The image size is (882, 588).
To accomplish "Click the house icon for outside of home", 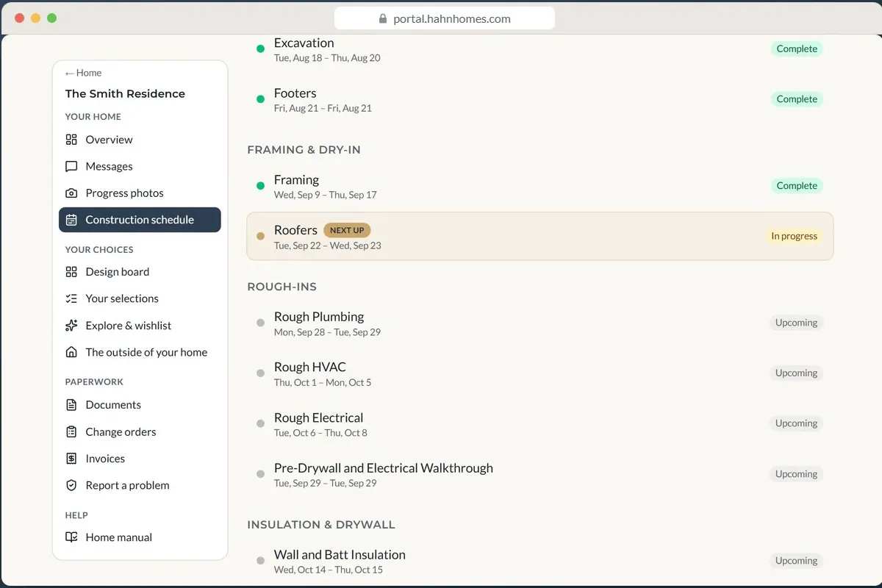I will click(71, 352).
